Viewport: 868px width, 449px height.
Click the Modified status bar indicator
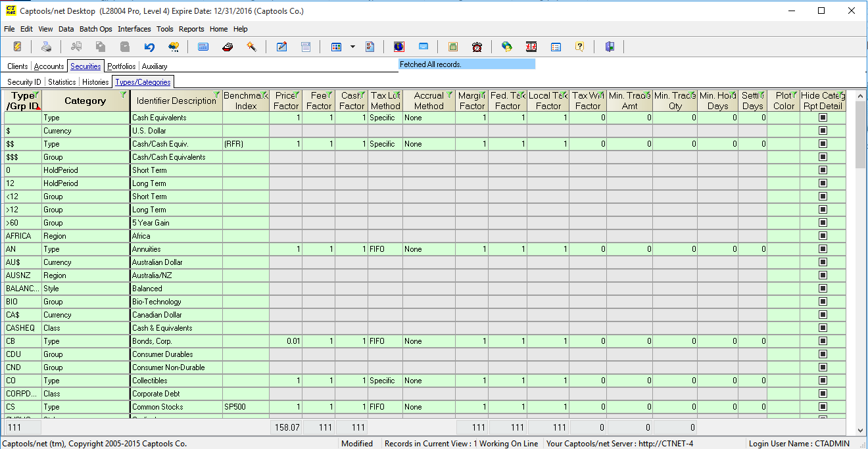click(x=357, y=443)
